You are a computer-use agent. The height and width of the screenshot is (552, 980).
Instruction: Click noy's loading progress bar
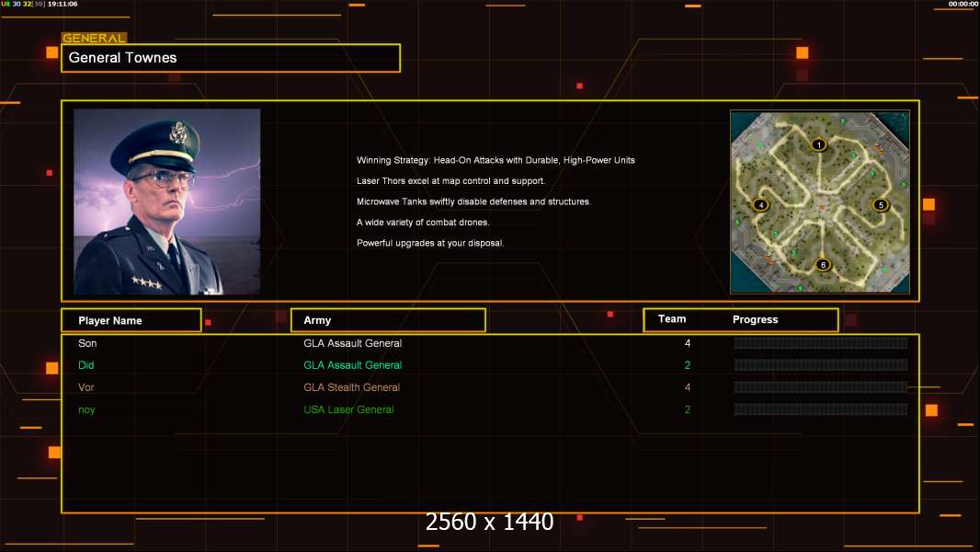[821, 410]
